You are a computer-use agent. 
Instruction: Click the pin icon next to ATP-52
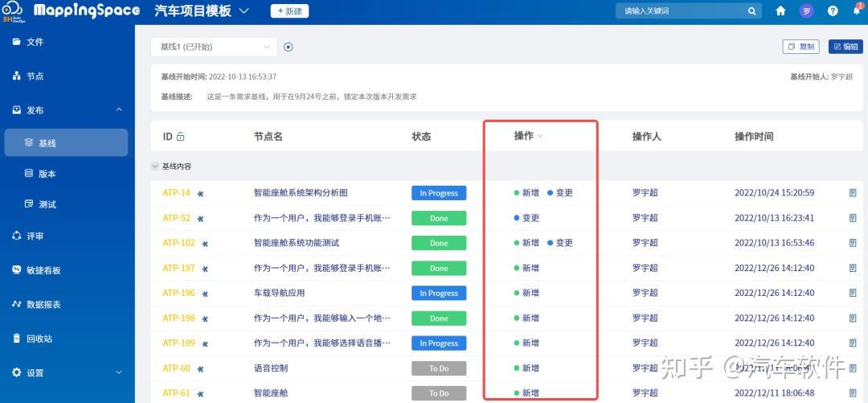[200, 219]
